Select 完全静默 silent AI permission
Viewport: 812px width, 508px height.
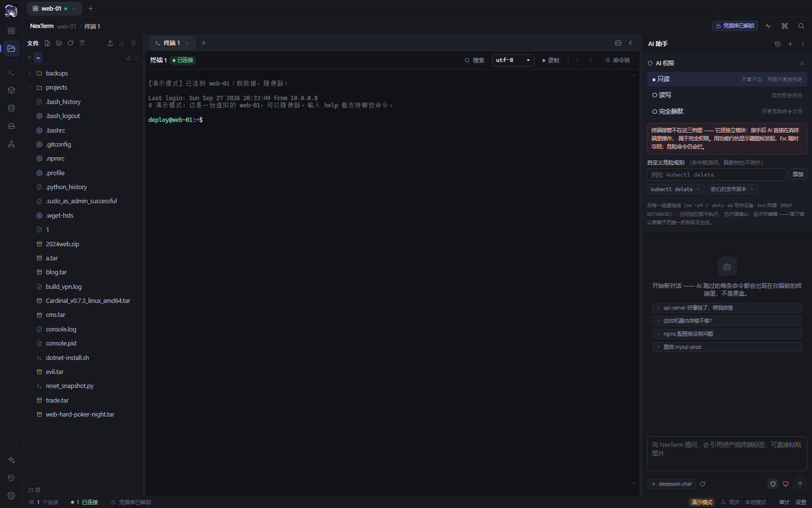[x=727, y=111]
